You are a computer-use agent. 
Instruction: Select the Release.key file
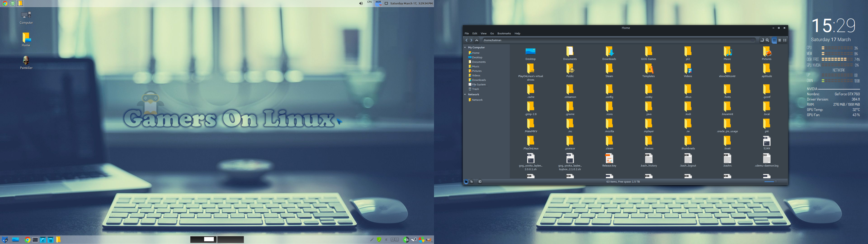click(609, 160)
